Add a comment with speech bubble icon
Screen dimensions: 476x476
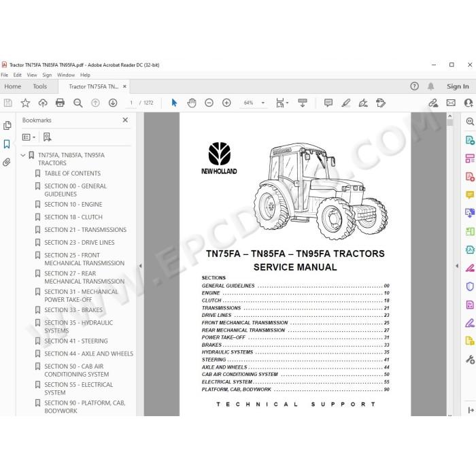click(328, 103)
